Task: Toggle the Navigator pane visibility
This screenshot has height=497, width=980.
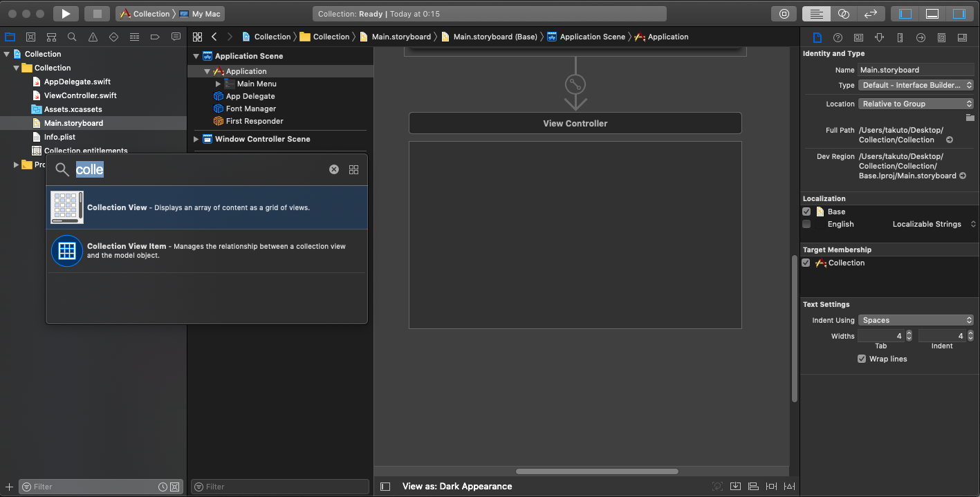Action: [x=905, y=14]
